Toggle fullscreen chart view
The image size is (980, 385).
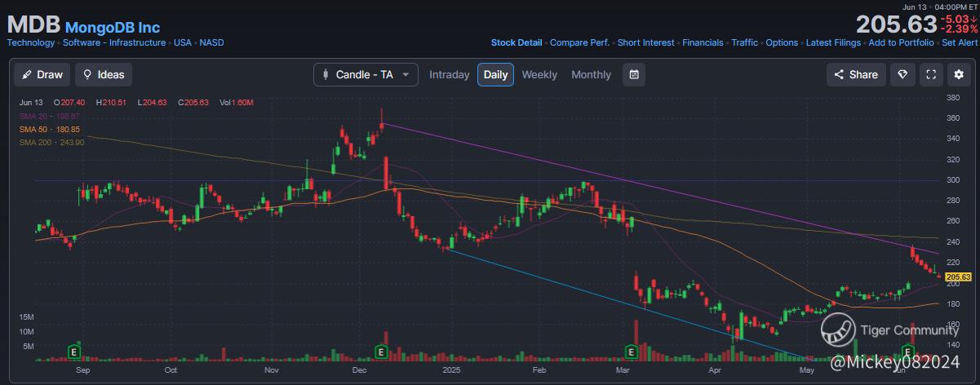pos(931,74)
